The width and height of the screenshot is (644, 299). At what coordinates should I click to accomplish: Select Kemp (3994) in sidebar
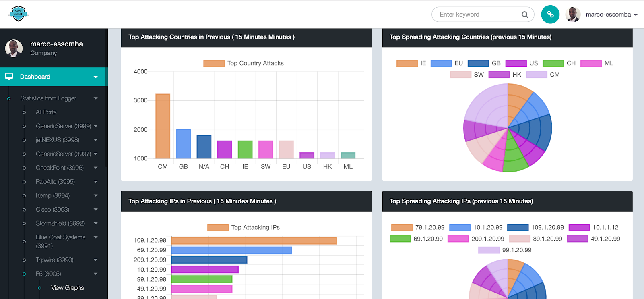click(53, 195)
